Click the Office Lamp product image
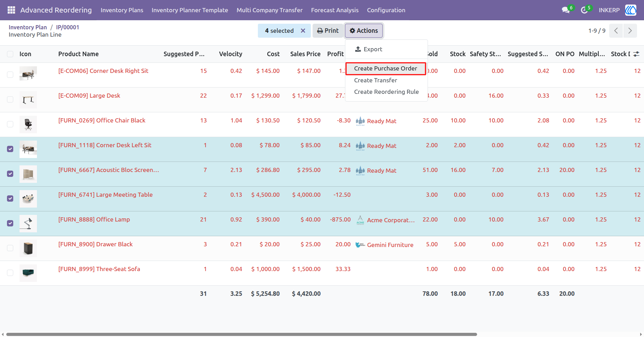Screen dimensions: 644x337 (x=28, y=224)
